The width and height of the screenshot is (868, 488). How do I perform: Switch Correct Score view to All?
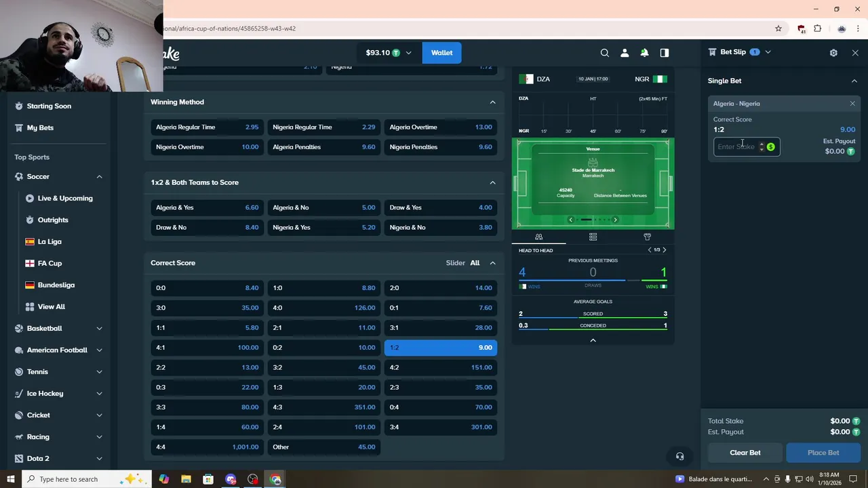[475, 263]
